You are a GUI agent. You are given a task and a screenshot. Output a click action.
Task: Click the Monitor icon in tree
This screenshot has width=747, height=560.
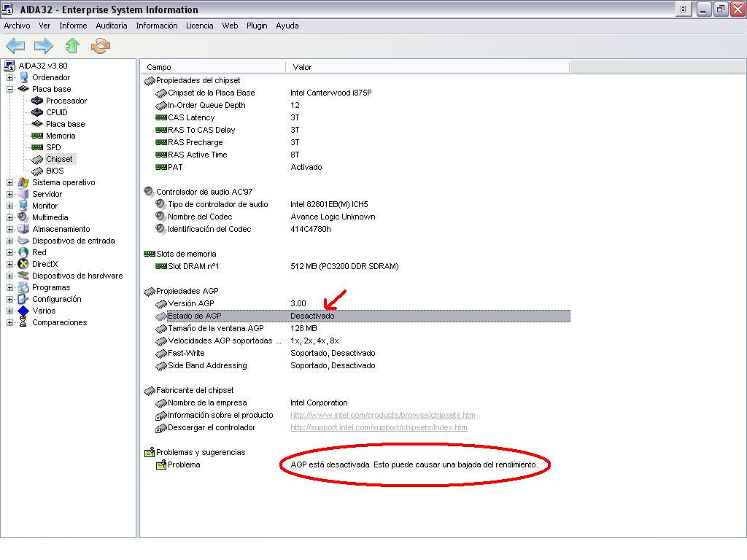(23, 206)
